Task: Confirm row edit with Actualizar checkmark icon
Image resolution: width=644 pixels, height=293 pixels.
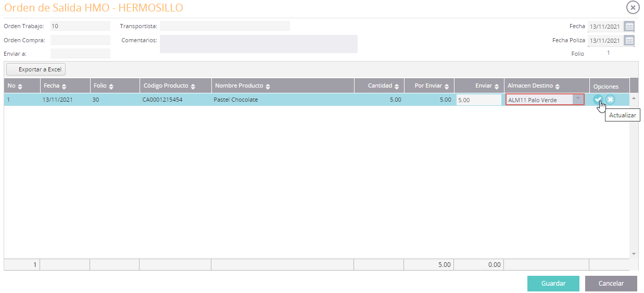Action: tap(598, 100)
